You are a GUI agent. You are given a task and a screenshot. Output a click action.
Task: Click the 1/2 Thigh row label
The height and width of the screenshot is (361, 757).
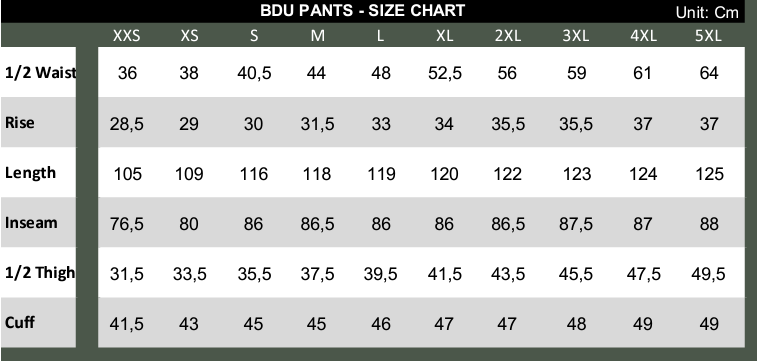tap(40, 273)
